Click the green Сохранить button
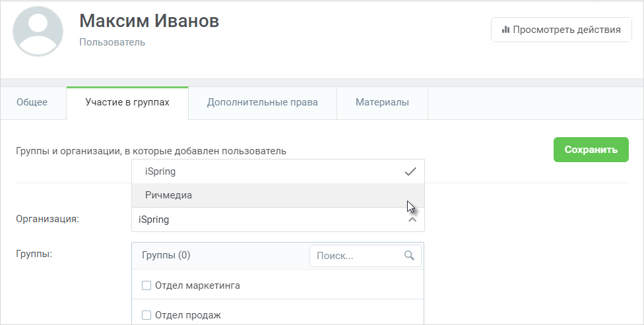Viewport: 644px width, 325px height. click(591, 150)
